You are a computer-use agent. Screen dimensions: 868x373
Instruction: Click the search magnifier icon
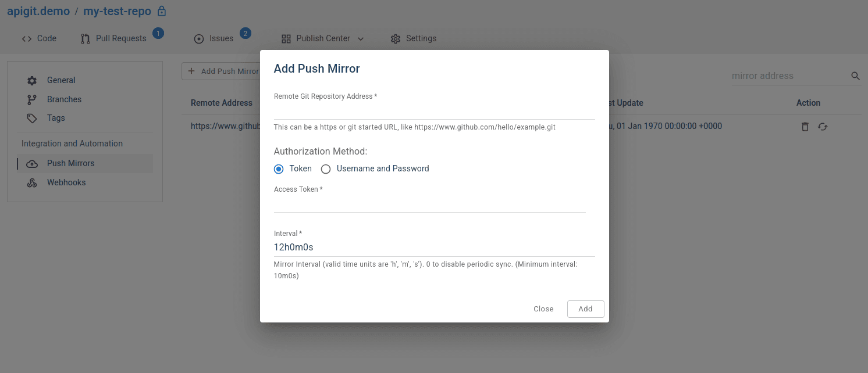tap(855, 76)
